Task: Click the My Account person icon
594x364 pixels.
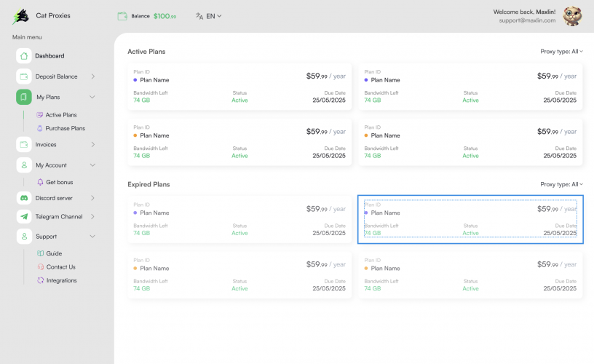Action: [x=24, y=165]
